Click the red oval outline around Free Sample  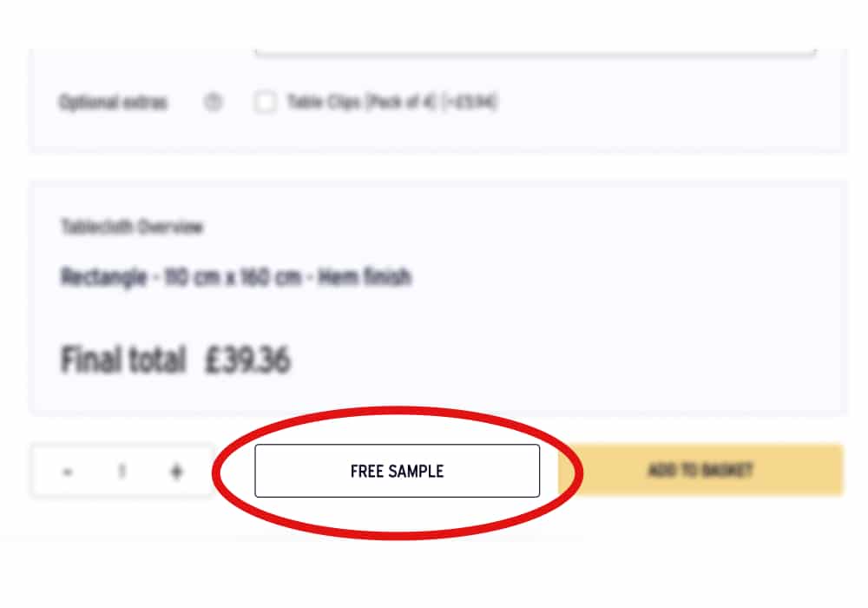(x=397, y=412)
